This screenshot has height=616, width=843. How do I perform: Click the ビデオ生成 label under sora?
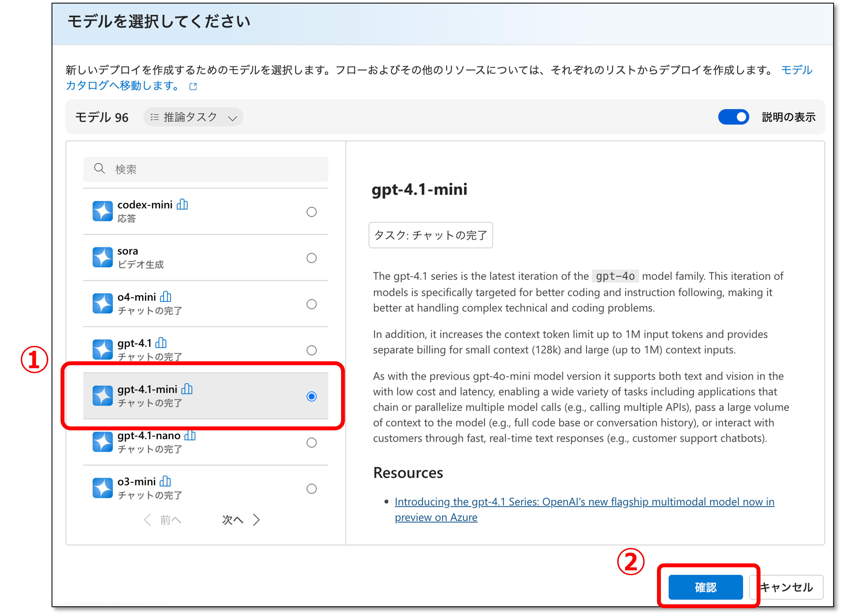[x=141, y=265]
